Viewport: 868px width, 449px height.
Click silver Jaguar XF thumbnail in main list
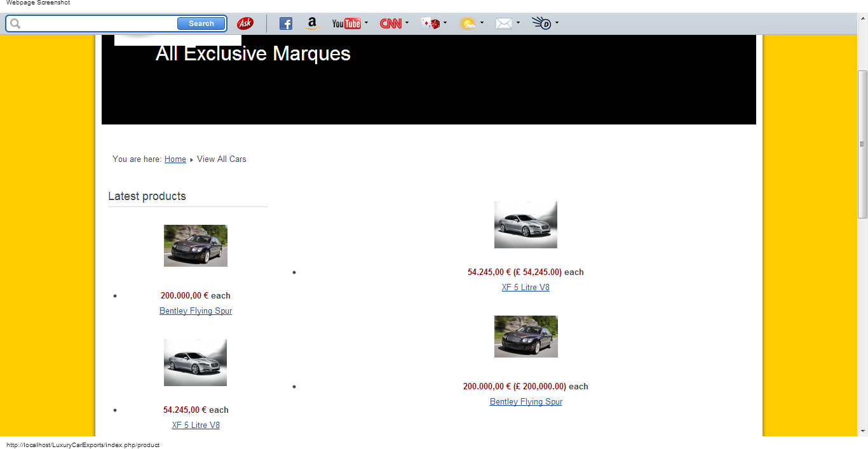526,225
